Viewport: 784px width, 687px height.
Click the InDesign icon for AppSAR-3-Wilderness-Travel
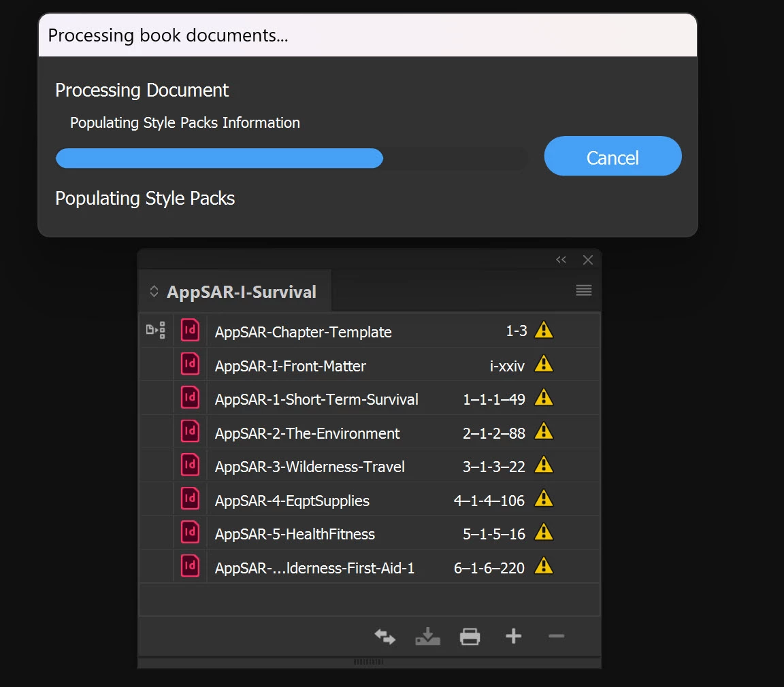tap(190, 465)
